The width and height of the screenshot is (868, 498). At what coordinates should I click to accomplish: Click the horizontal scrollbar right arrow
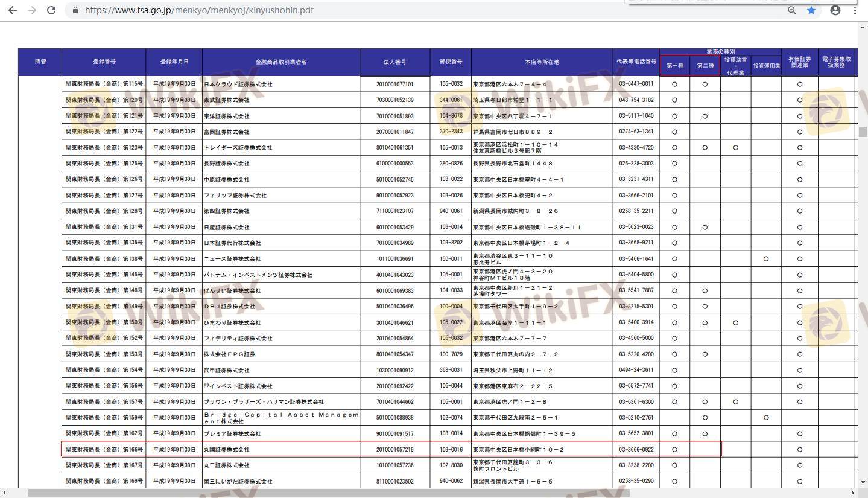pyautogui.click(x=854, y=493)
